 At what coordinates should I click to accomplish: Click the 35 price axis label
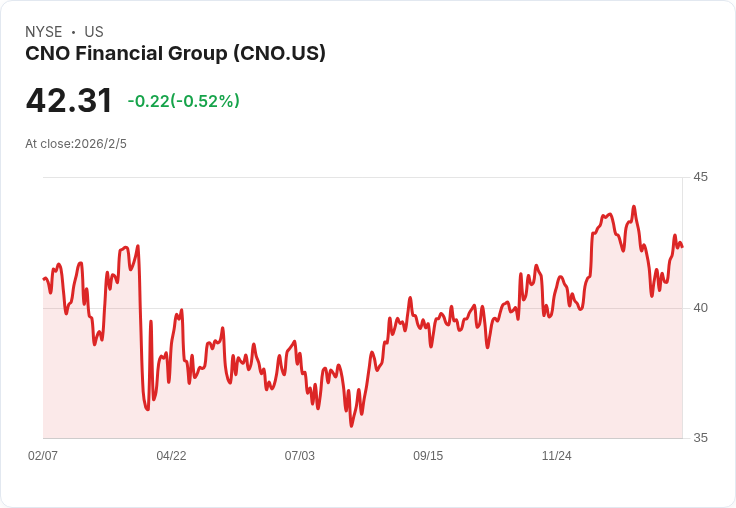[x=700, y=438]
